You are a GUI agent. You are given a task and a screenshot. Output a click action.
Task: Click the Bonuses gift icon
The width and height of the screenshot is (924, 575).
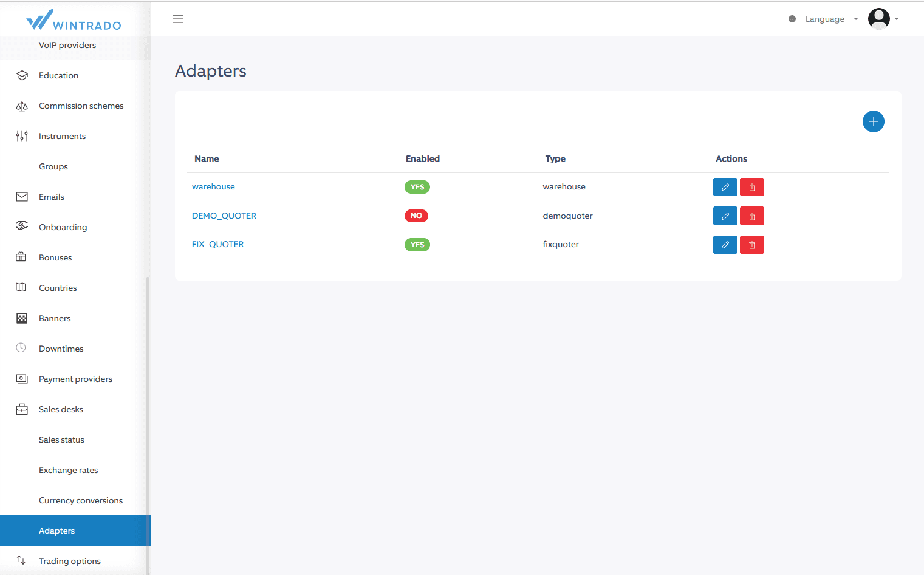click(21, 257)
